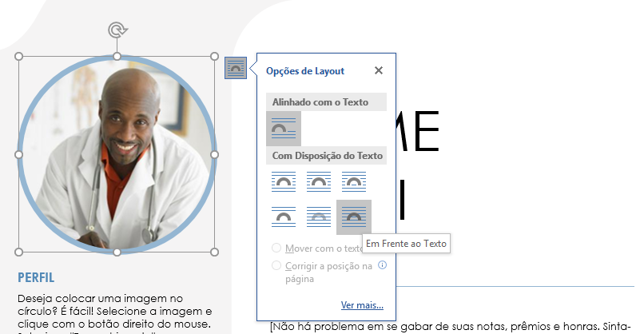Click the info icon beside Corrigir a posição
The height and width of the screenshot is (334, 644).
pyautogui.click(x=382, y=265)
